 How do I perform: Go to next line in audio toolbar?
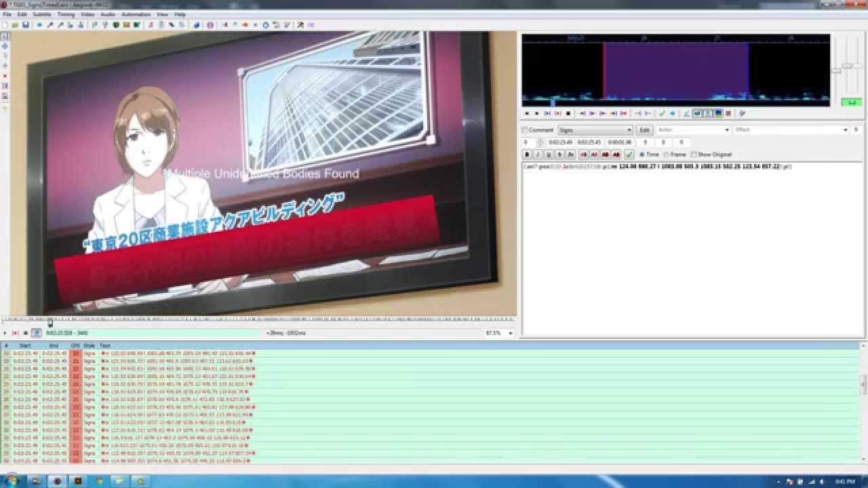pos(536,113)
